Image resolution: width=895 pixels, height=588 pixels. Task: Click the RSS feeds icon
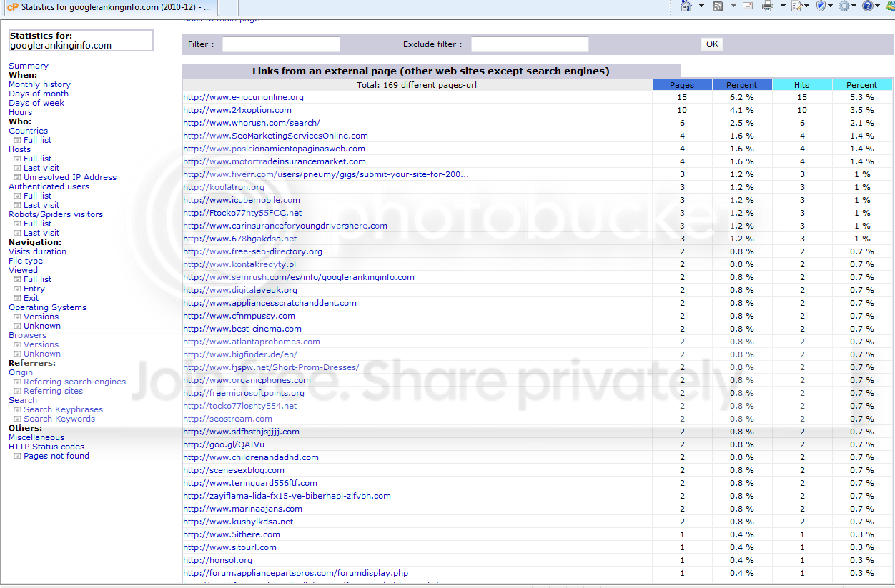[x=718, y=6]
